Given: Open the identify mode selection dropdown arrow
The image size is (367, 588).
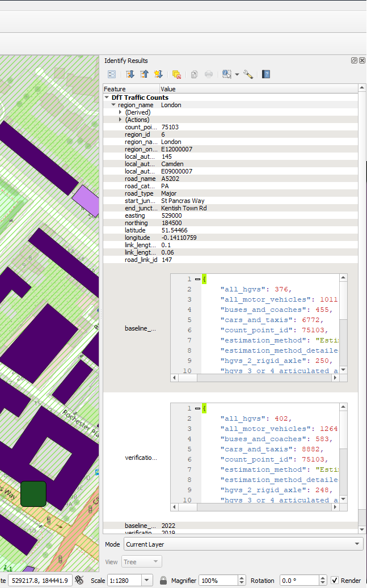Looking at the screenshot, I should click(x=237, y=74).
